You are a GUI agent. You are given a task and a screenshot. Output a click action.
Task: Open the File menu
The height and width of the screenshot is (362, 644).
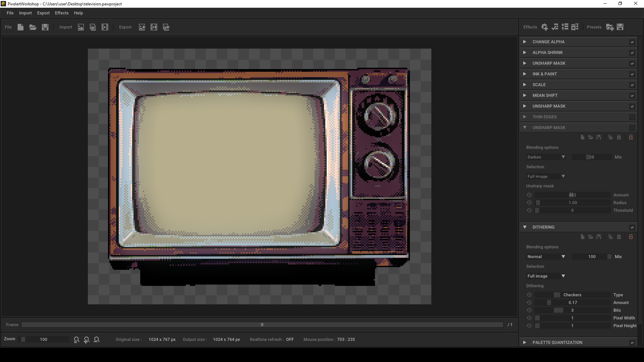click(x=10, y=13)
